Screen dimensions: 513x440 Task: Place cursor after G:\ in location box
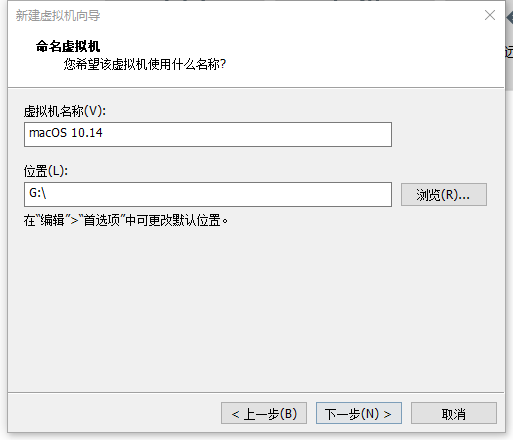[47, 193]
